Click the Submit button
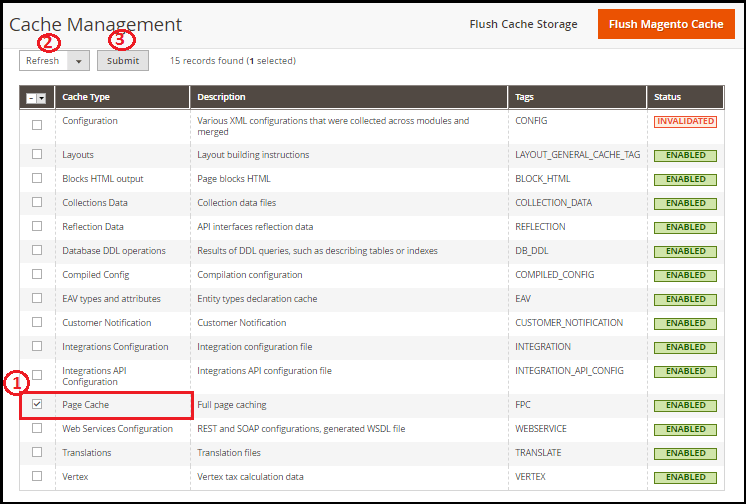 pyautogui.click(x=123, y=60)
